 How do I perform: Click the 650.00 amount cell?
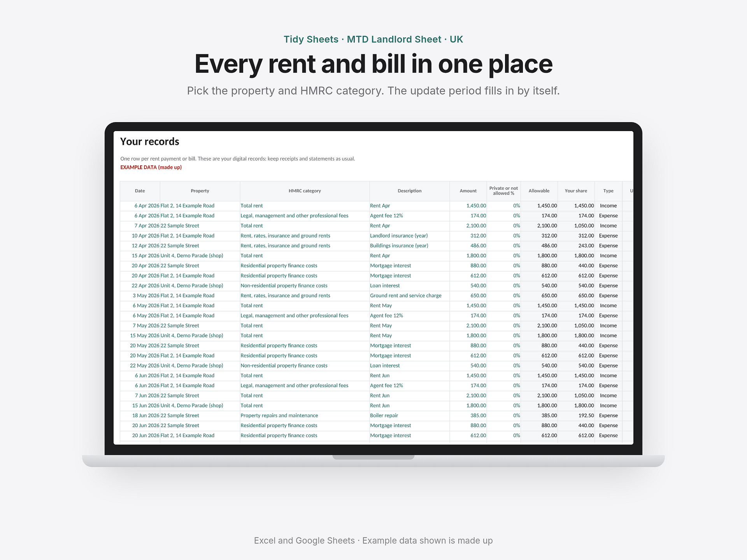pos(468,296)
